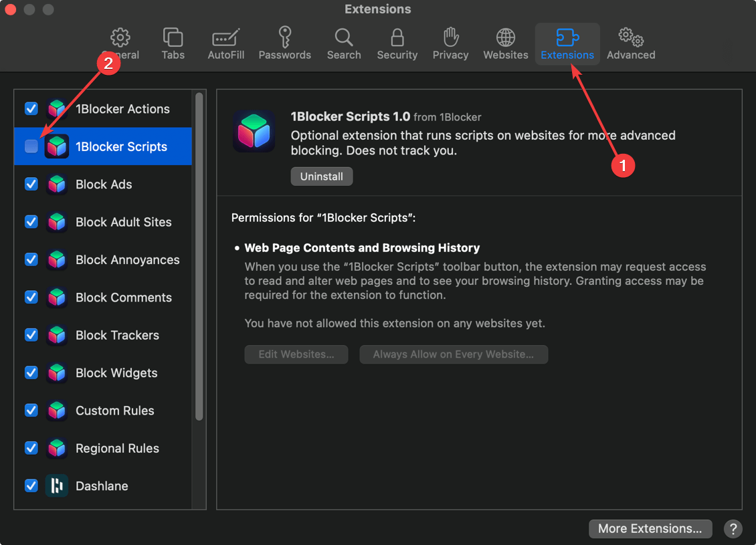Switch to the Privacy tab label
This screenshot has width=756, height=545.
(450, 55)
